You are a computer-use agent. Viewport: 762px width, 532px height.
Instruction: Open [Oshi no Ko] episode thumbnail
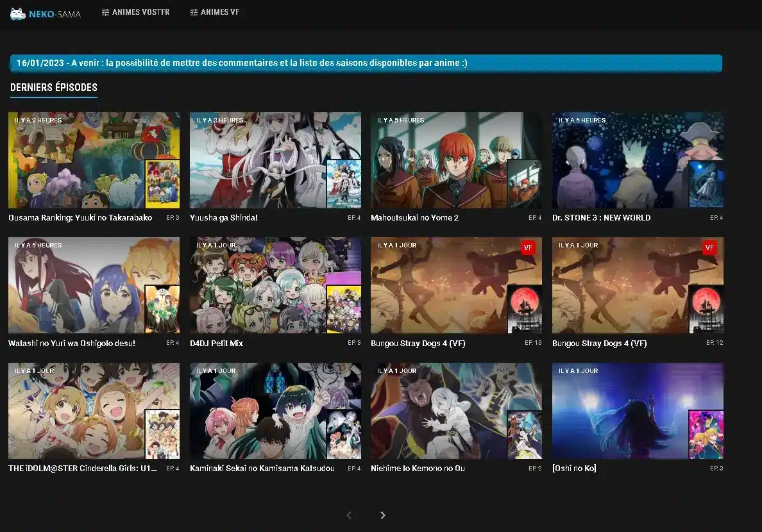[x=638, y=411]
